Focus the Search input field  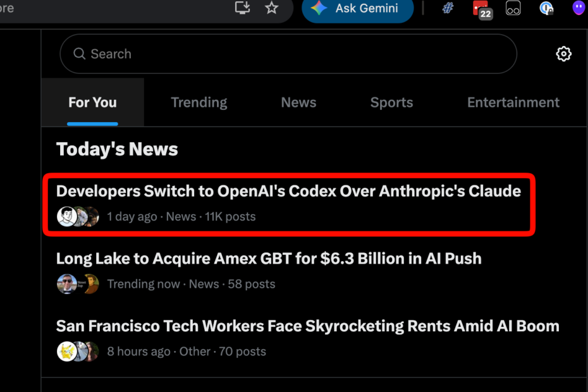pos(288,54)
